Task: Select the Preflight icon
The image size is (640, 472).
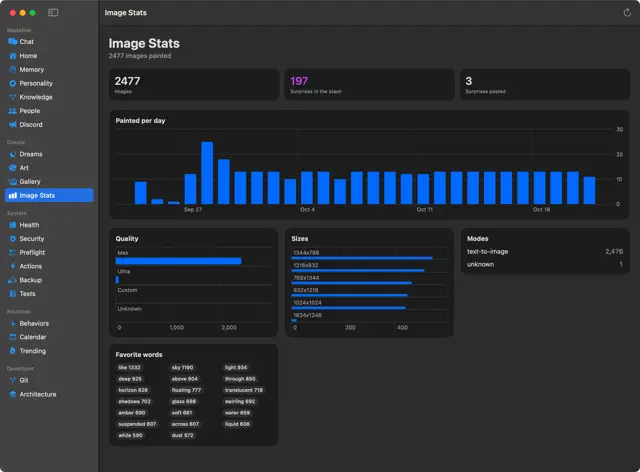Action: (x=13, y=252)
